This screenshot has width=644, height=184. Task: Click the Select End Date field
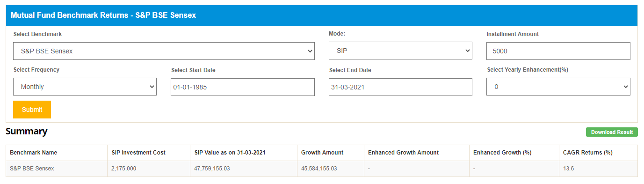(400, 87)
